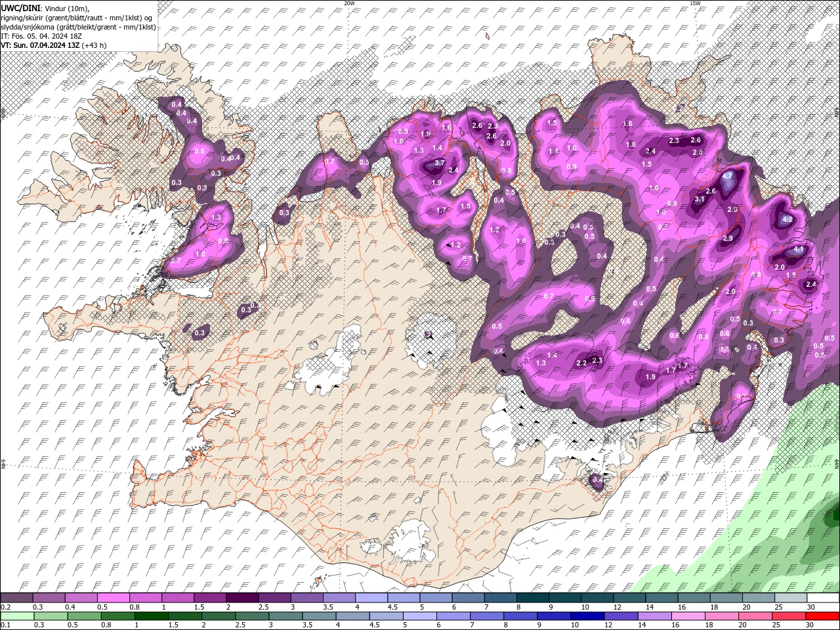The width and height of the screenshot is (840, 630).
Task: Click the light periwinkle 4 swatch in upper legend
Action: 371,598
